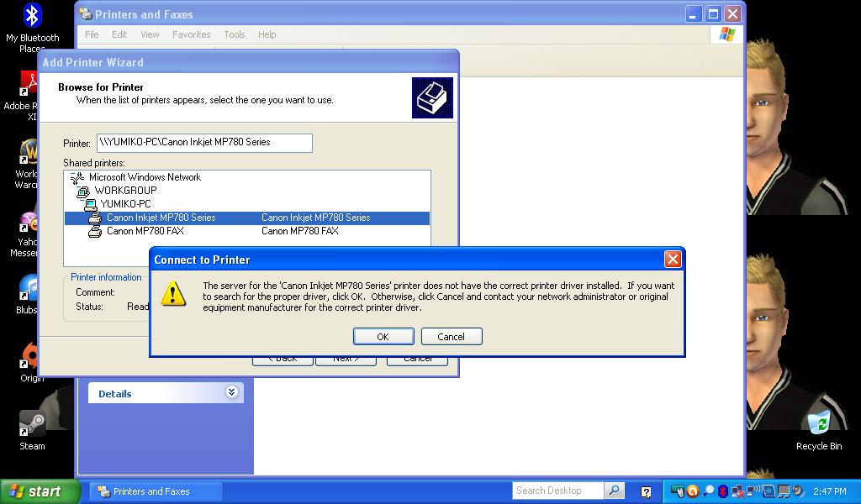Open the Favorites menu
The image size is (861, 504).
pos(191,34)
